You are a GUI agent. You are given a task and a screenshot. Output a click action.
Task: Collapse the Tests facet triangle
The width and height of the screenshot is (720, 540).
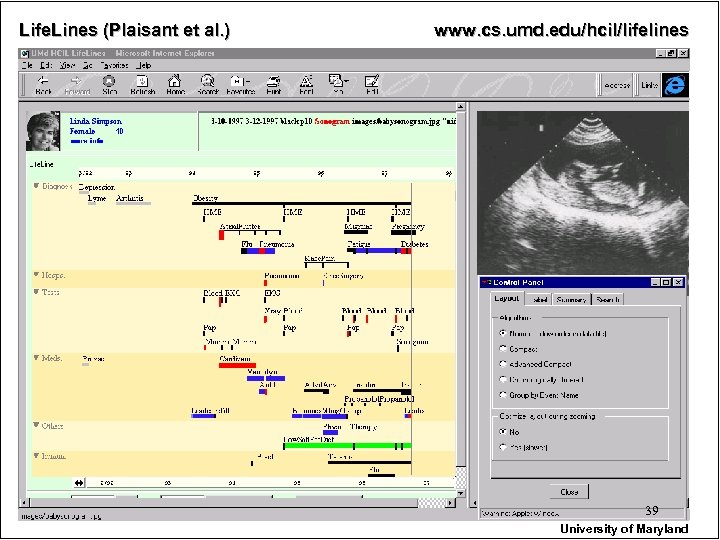pos(36,292)
